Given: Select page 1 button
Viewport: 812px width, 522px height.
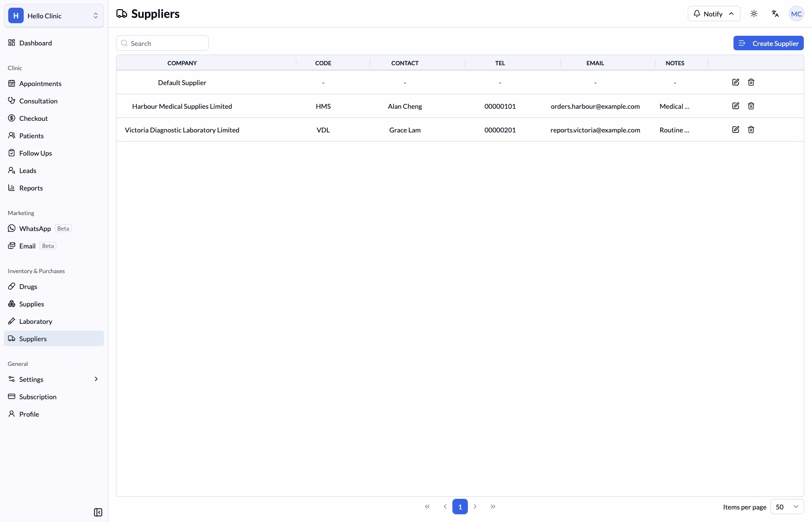Looking at the screenshot, I should pos(460,507).
